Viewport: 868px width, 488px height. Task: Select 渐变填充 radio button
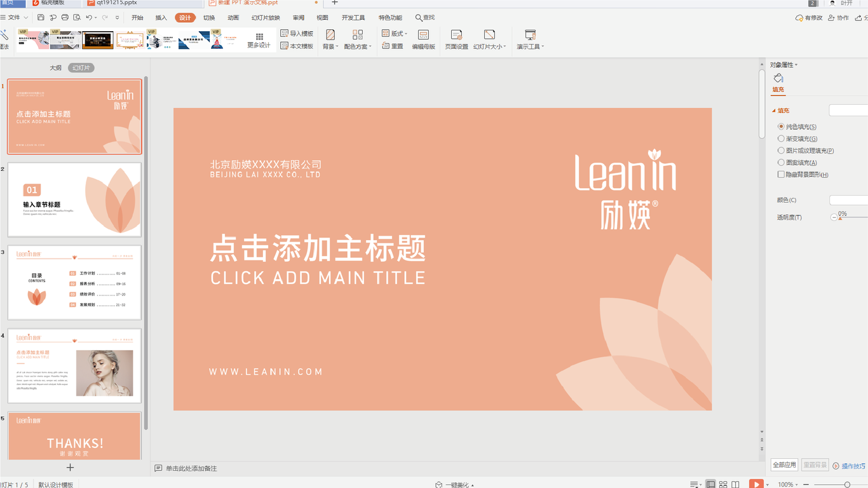tap(782, 139)
